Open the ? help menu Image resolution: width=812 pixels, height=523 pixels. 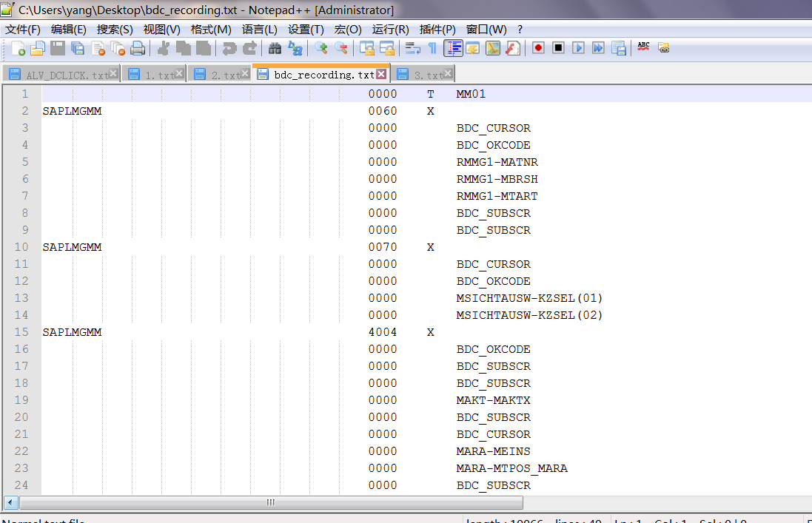tap(520, 30)
